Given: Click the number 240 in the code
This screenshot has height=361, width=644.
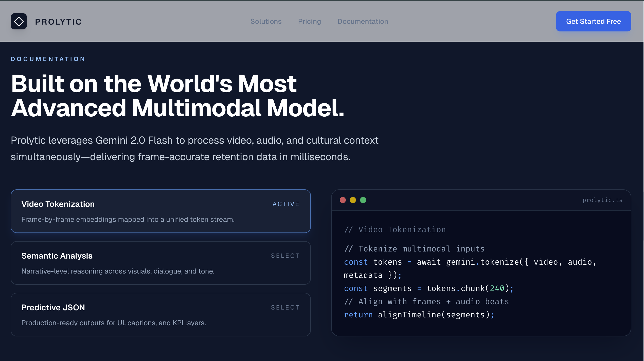Looking at the screenshot, I should pyautogui.click(x=497, y=288).
